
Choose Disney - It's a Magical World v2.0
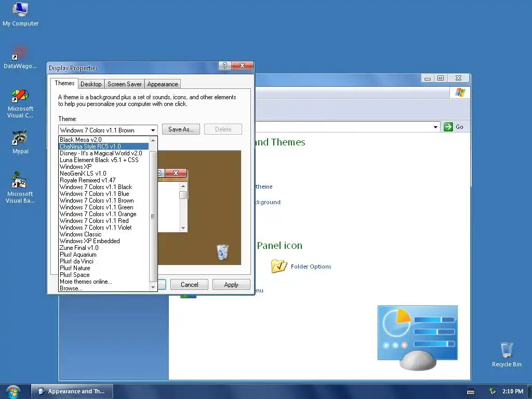coord(103,153)
